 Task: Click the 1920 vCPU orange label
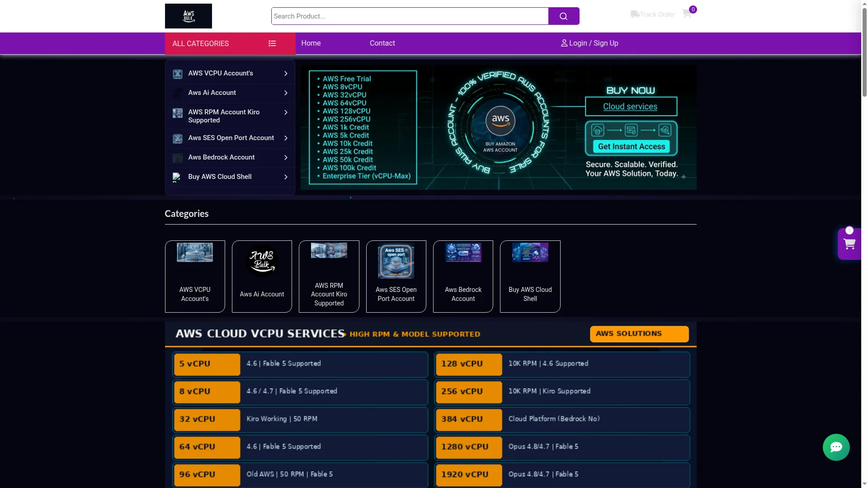(x=469, y=475)
